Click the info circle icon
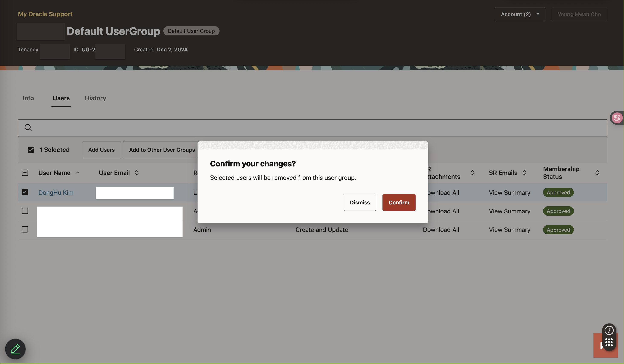The height and width of the screenshot is (364, 624). pyautogui.click(x=609, y=330)
